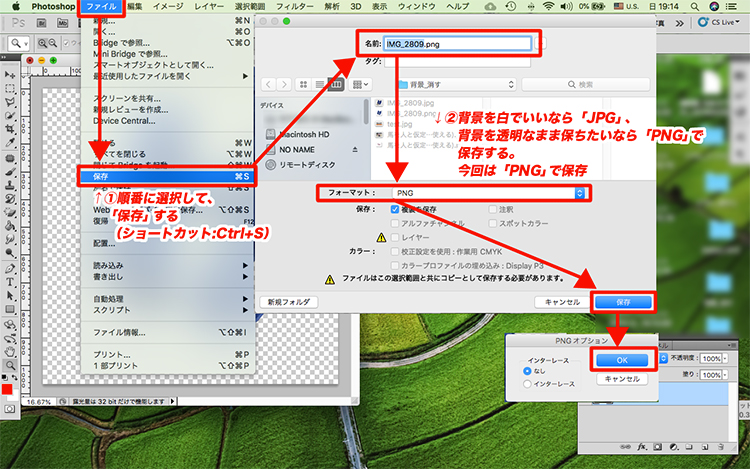Image resolution: width=750 pixels, height=469 pixels.
Task: Select the Eyedropper tool
Action: point(10,142)
